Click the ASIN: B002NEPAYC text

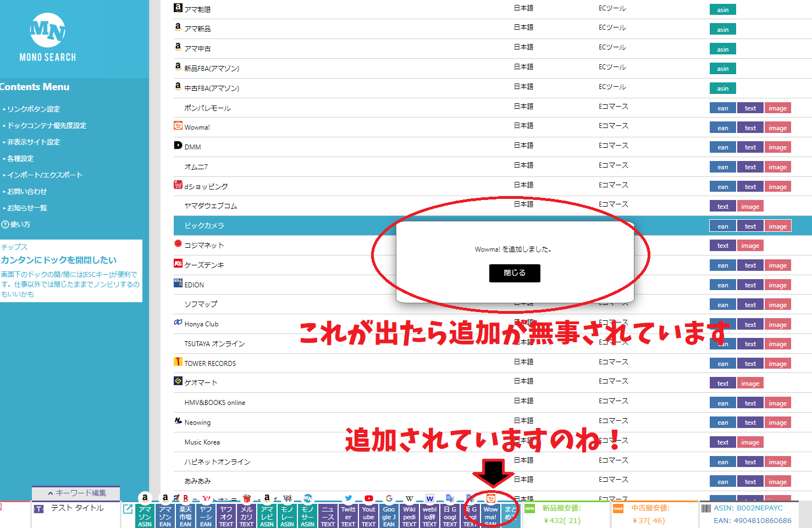[x=748, y=508]
